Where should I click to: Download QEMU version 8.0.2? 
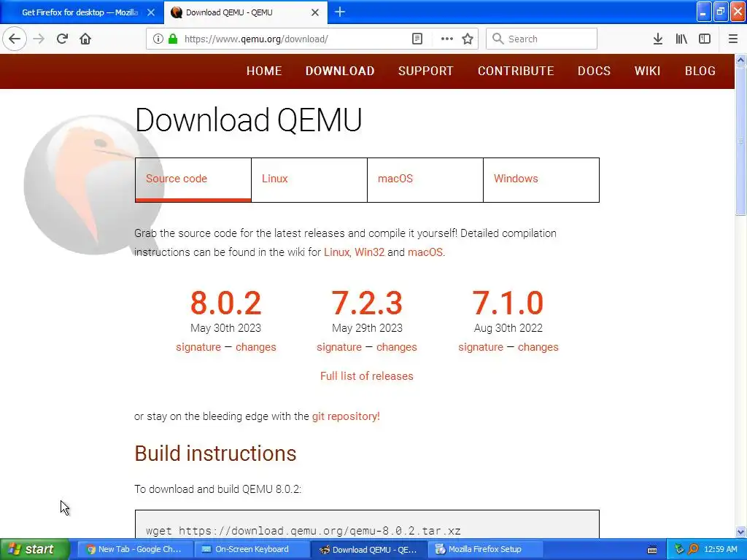click(226, 303)
